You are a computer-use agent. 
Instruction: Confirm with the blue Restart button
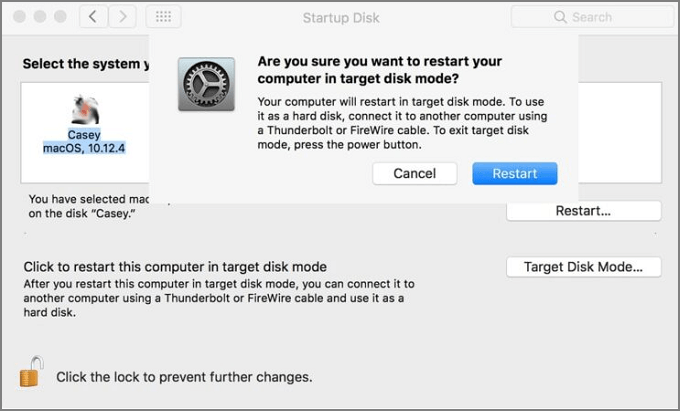[x=514, y=173]
